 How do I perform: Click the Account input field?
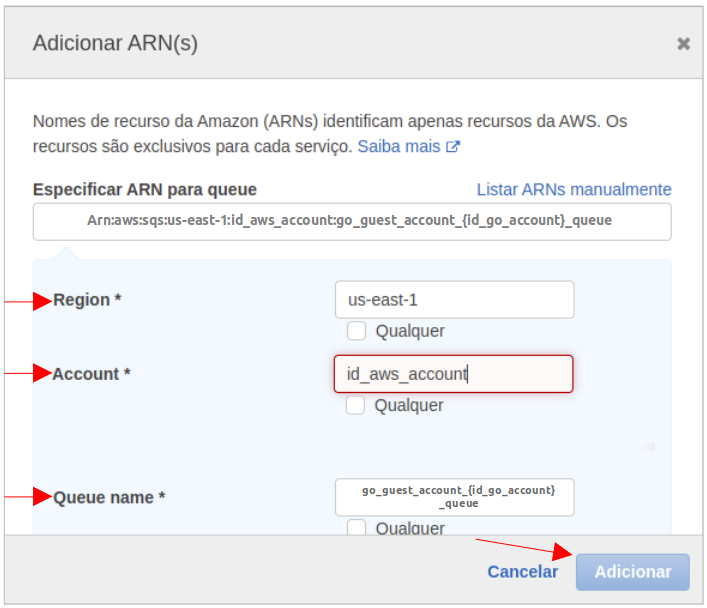click(453, 374)
